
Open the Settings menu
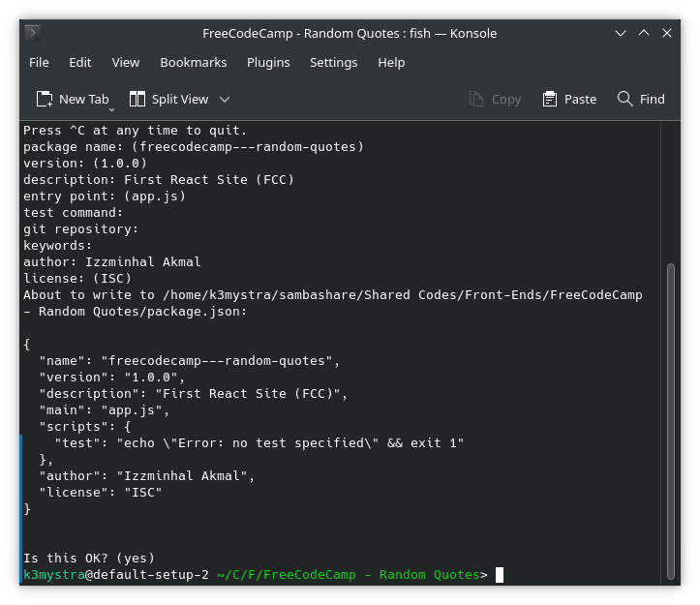[x=333, y=63]
